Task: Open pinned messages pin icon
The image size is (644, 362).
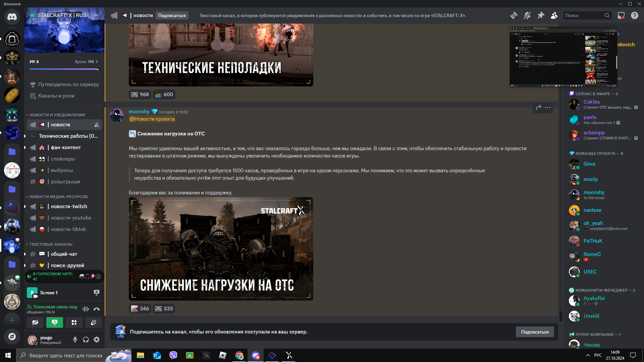Action: click(541, 15)
